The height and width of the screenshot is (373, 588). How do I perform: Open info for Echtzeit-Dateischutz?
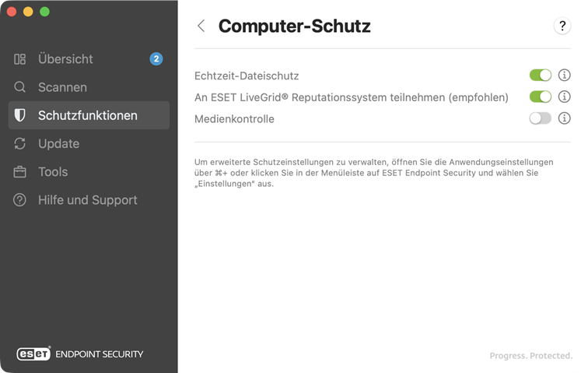(x=565, y=76)
